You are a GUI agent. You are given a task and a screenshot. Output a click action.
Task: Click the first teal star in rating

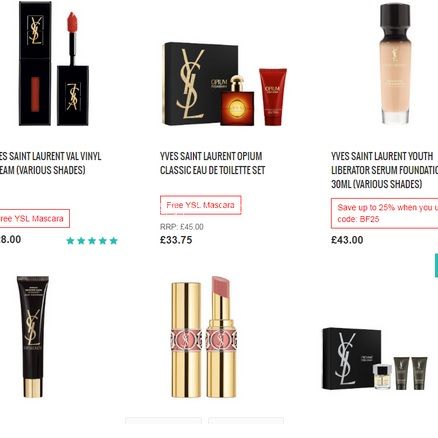pyautogui.click(x=70, y=240)
